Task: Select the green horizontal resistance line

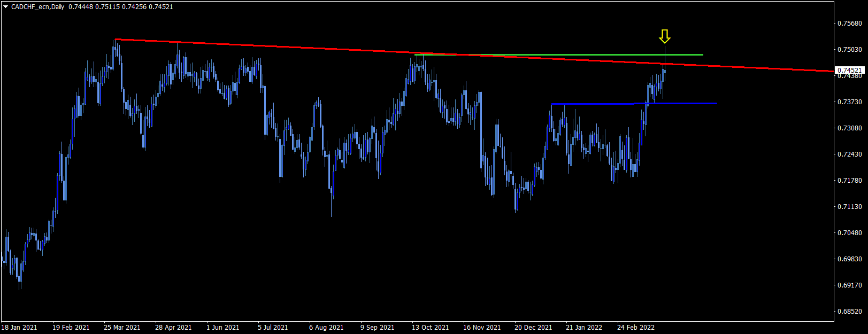Action: click(559, 55)
